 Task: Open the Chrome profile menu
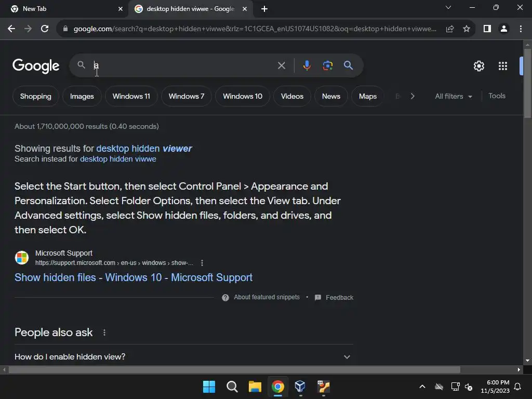point(504,29)
